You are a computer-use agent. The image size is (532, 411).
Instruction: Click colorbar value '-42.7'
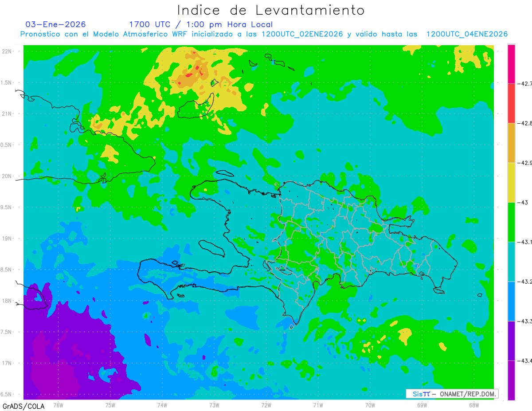(525, 83)
